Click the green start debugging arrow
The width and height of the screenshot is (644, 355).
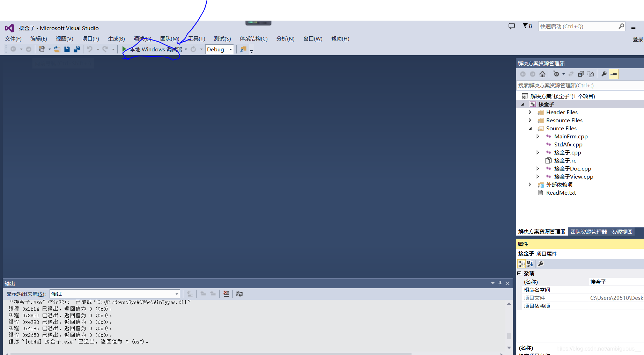(x=124, y=49)
